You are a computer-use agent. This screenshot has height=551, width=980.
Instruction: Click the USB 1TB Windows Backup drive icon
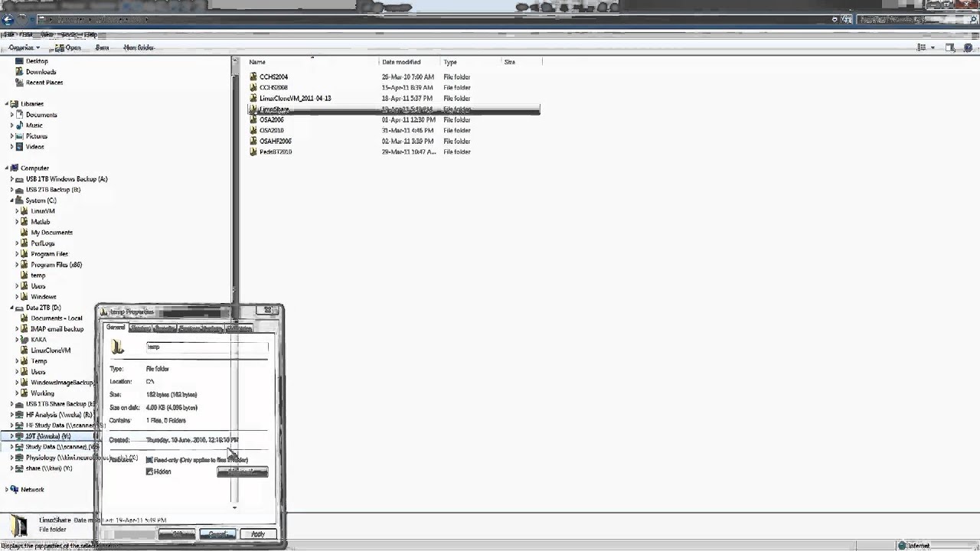(19, 179)
